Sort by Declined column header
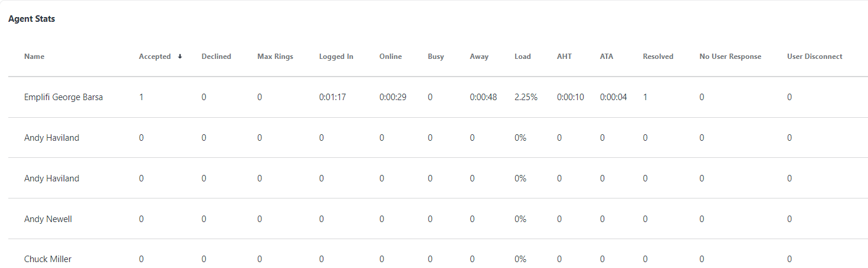This screenshot has height=268, width=868. click(x=216, y=57)
